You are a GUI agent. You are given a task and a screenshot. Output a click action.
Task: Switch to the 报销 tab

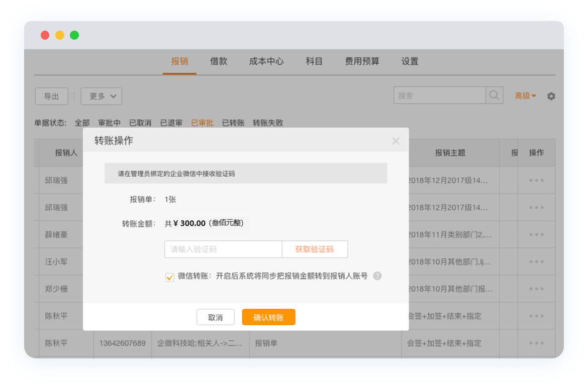coord(179,61)
